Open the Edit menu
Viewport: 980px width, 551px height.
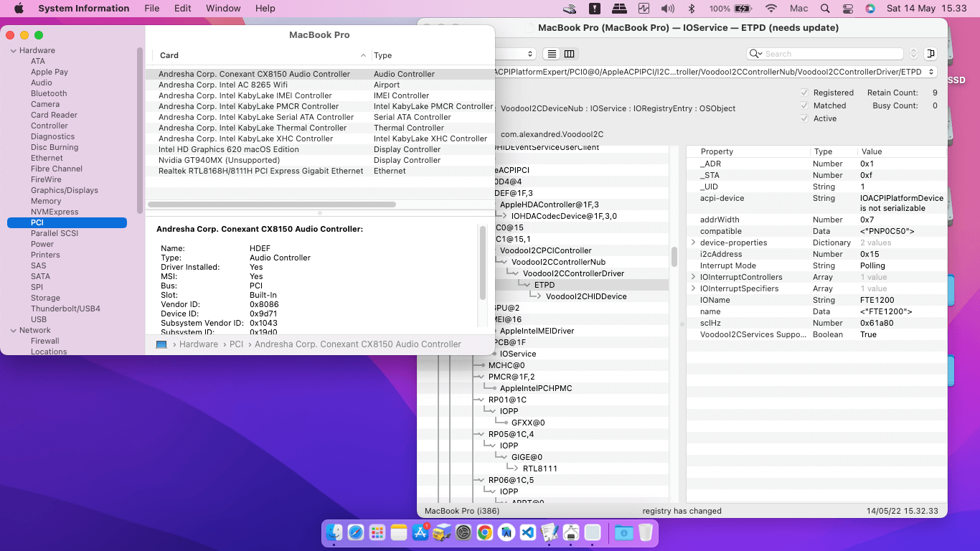pyautogui.click(x=183, y=9)
